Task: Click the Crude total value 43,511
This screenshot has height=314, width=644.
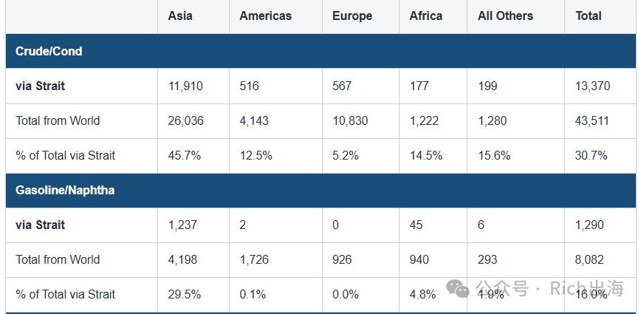Action: coord(592,121)
